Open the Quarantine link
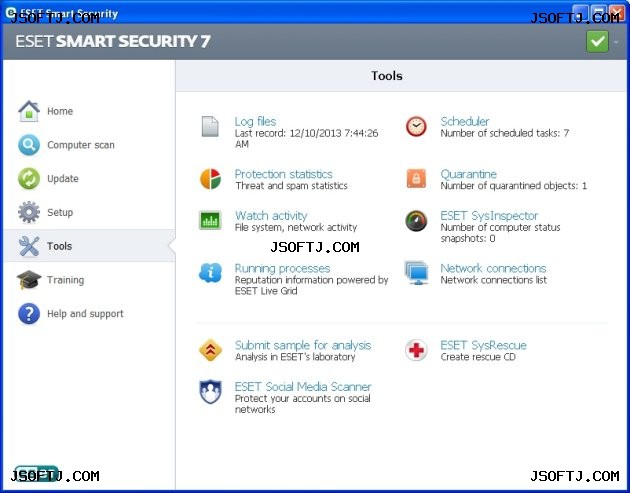Viewport: 630px width, 493px height. (468, 174)
